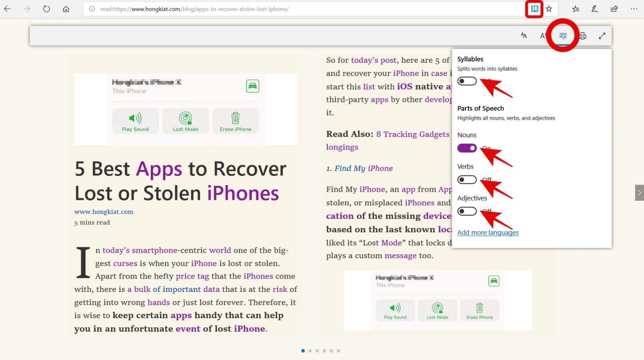Enable the Adjectives highlighting toggle
The height and width of the screenshot is (360, 644).
pos(467,211)
